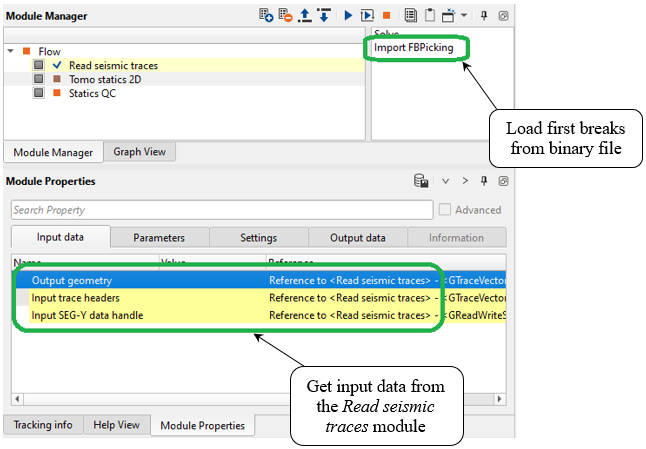The width and height of the screenshot is (646, 449).
Task: Click the Search Property input field
Action: [220, 210]
